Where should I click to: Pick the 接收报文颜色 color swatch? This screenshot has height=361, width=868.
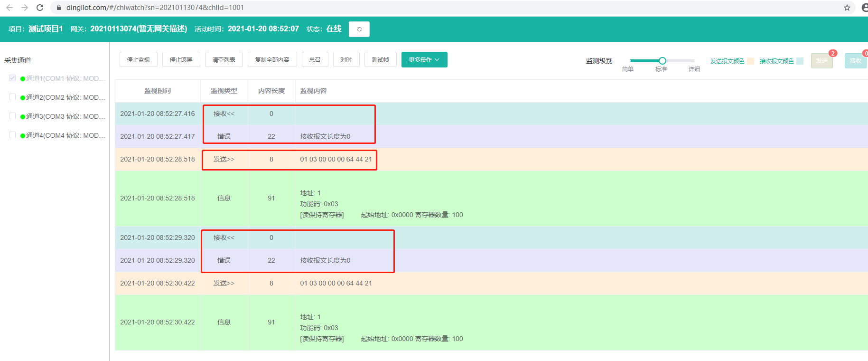pyautogui.click(x=800, y=61)
